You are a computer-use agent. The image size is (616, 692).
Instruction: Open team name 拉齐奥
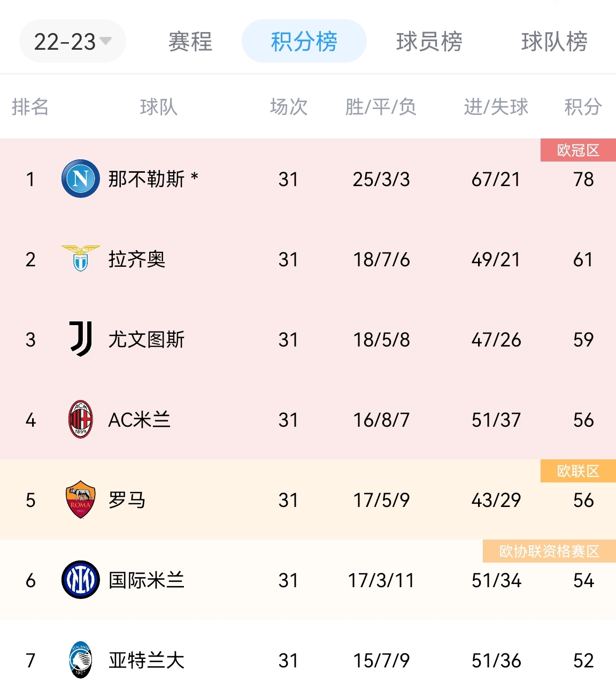click(137, 259)
